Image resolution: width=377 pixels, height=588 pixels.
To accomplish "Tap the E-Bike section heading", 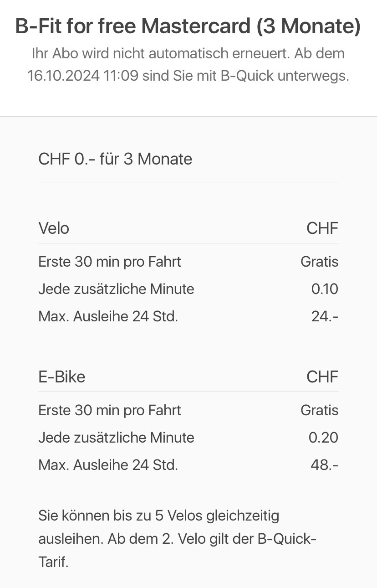I will click(61, 377).
